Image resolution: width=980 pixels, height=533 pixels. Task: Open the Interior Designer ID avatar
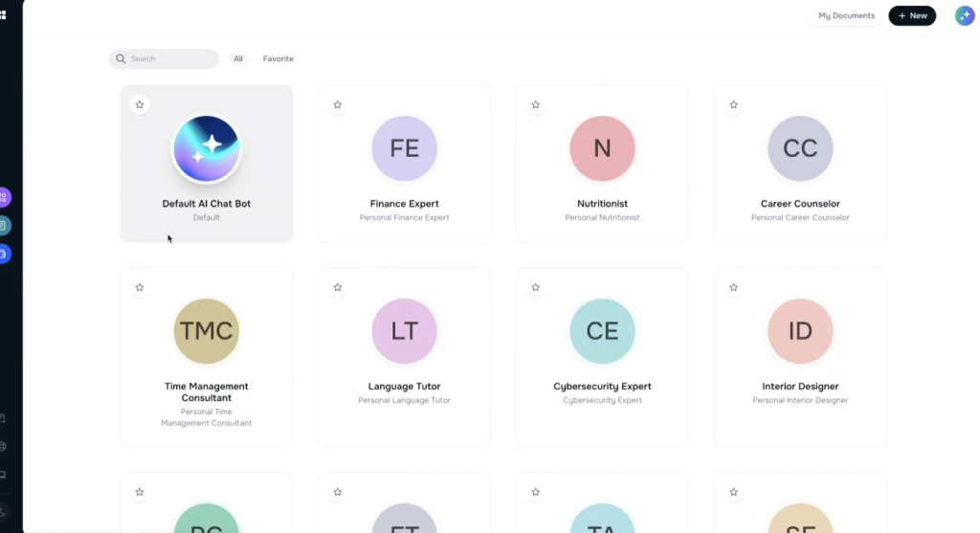click(800, 331)
